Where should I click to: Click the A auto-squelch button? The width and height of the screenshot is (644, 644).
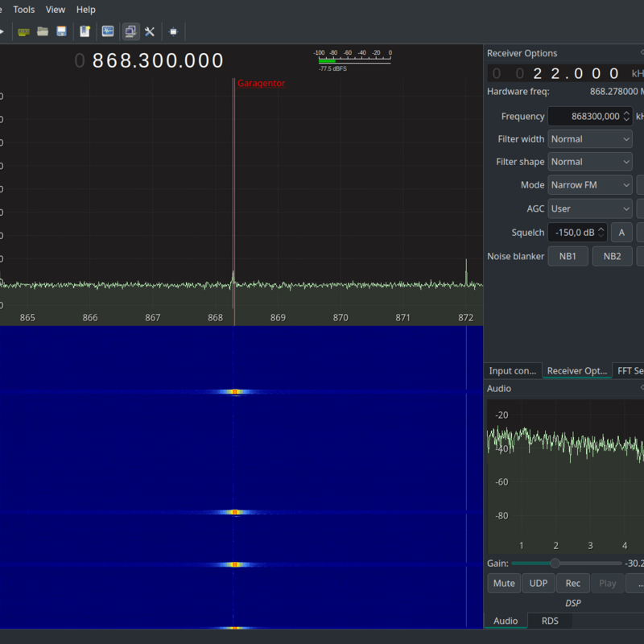click(x=621, y=233)
